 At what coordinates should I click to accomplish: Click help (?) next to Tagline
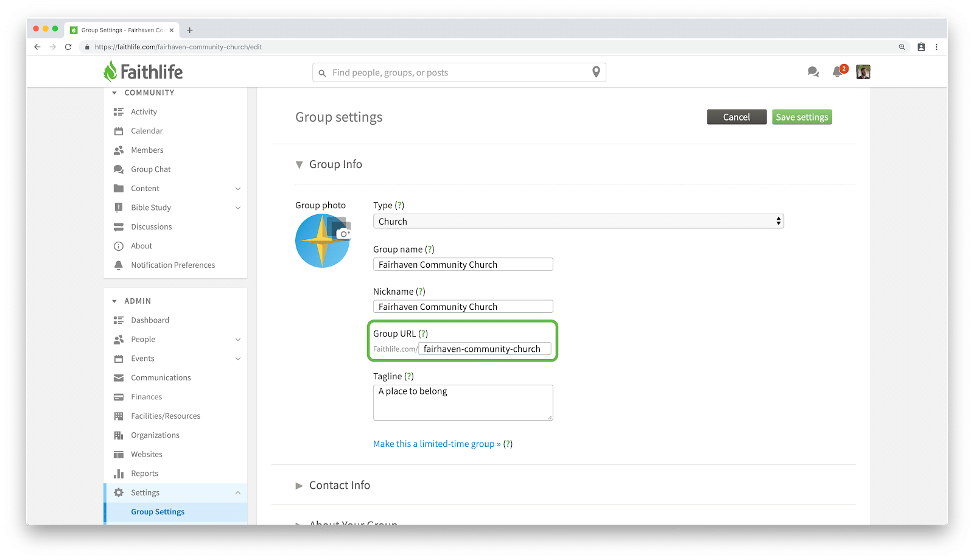[x=409, y=376]
